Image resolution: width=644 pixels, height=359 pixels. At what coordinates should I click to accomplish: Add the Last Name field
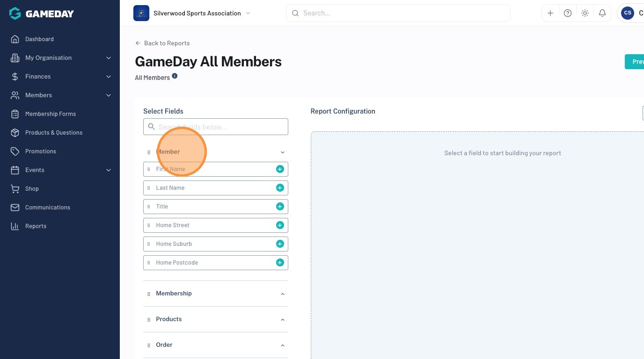tap(280, 188)
